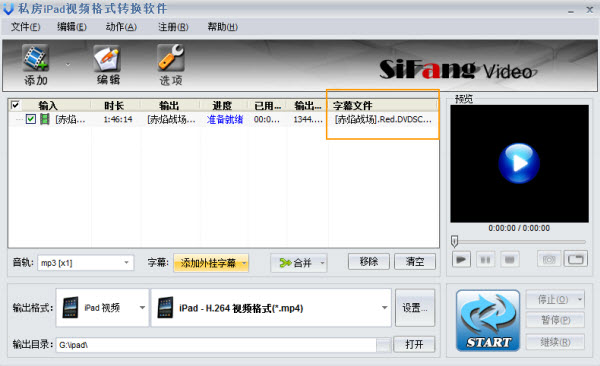Viewport: 600px width, 366px height.
Task: Select the 1:46:14 duration cell
Action: 118,119
